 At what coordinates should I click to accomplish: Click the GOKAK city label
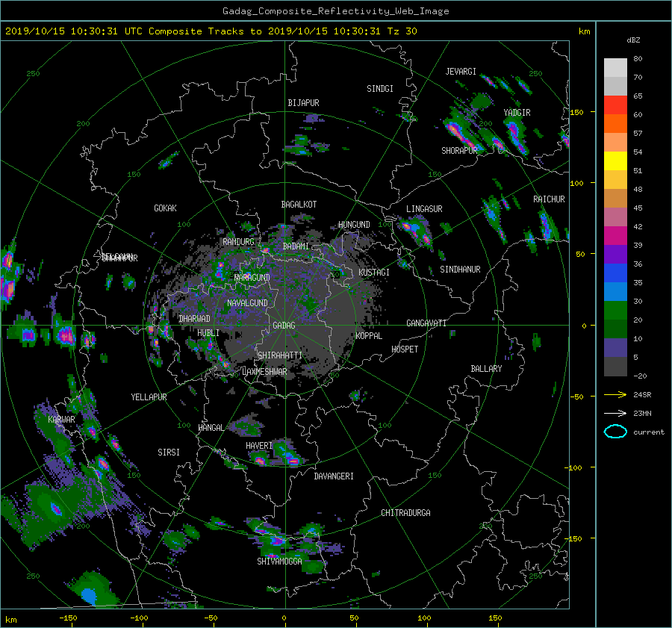[166, 208]
